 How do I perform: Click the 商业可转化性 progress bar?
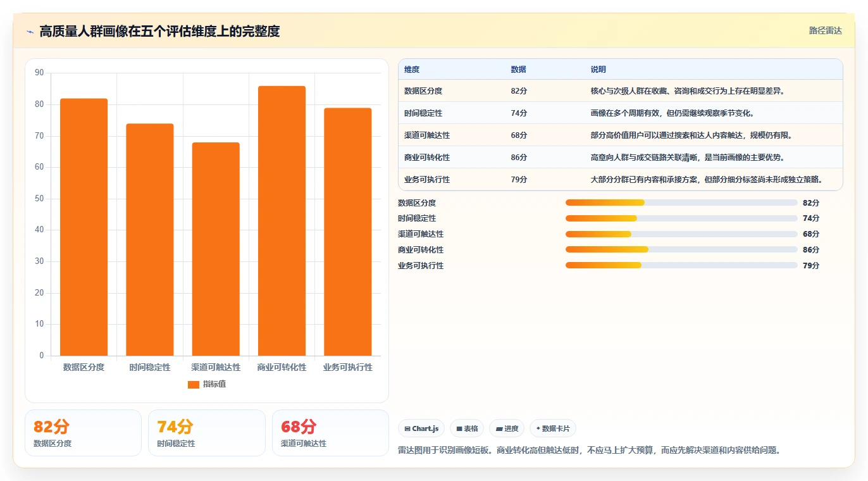(x=681, y=249)
